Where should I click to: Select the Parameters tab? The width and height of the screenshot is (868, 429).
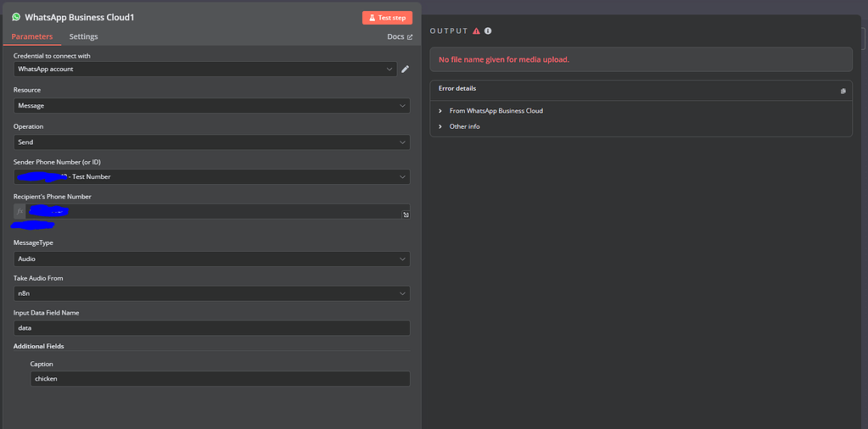(32, 37)
